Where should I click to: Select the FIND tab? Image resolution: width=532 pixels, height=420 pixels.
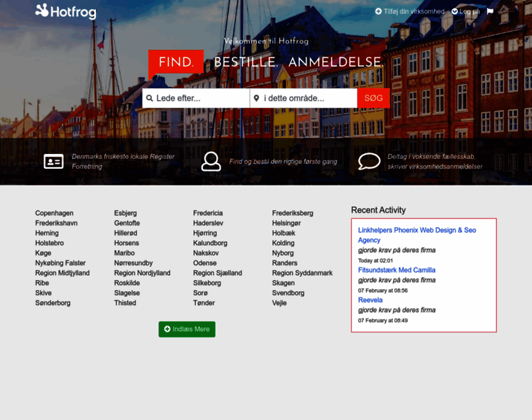pos(176,62)
